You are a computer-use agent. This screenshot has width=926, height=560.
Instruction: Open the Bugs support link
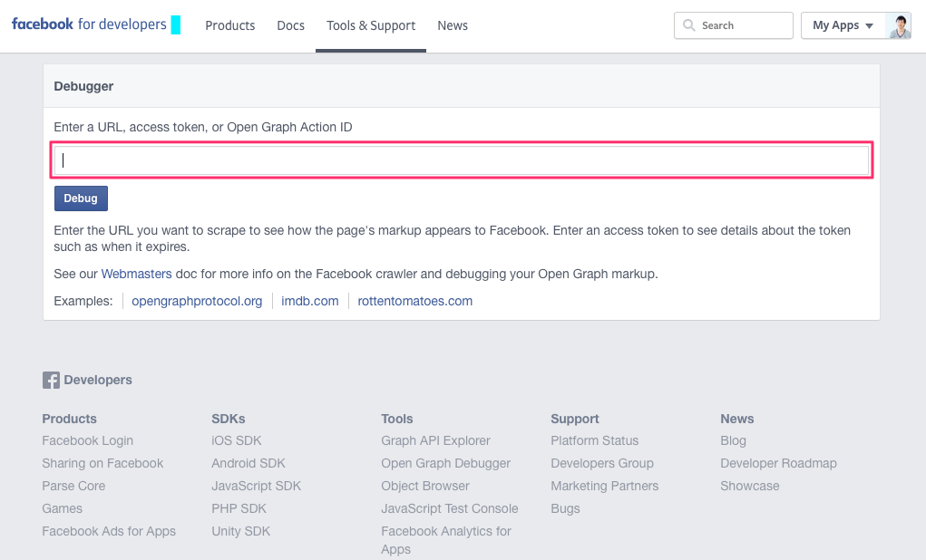pos(565,508)
